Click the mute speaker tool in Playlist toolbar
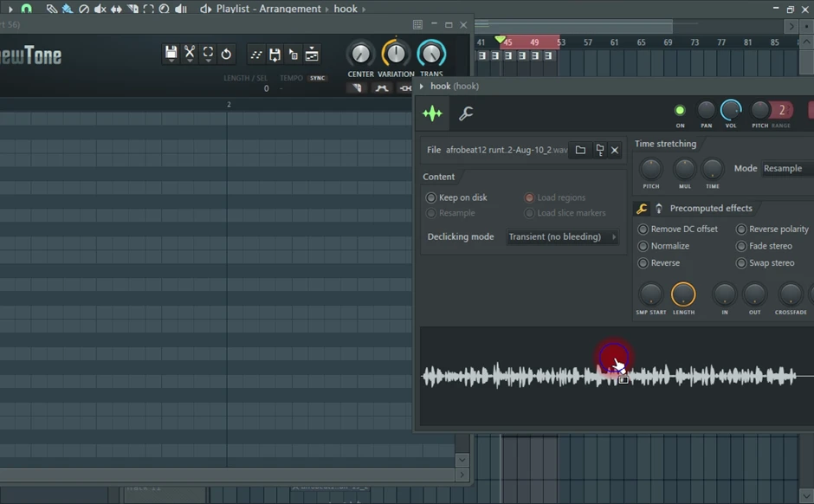 (100, 9)
